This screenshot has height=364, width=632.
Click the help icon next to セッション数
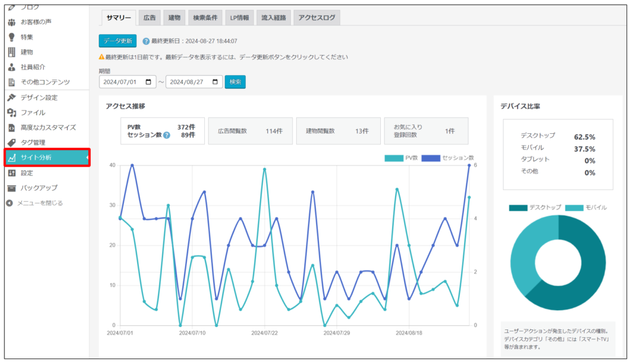167,135
